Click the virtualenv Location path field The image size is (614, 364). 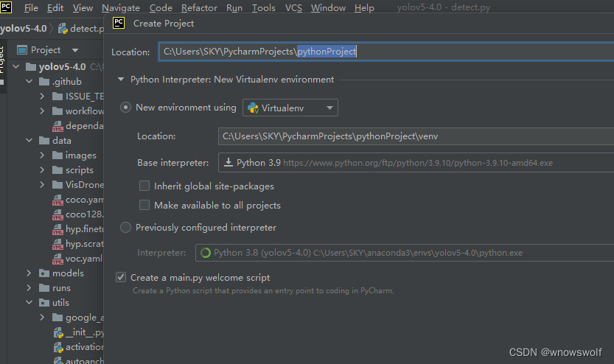416,136
